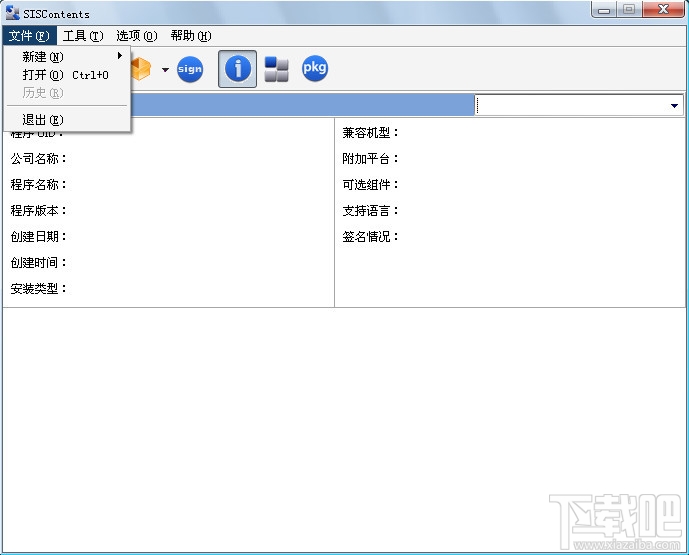The height and width of the screenshot is (555, 689).
Task: Click the 程序名称 label
Action: pos(39,185)
